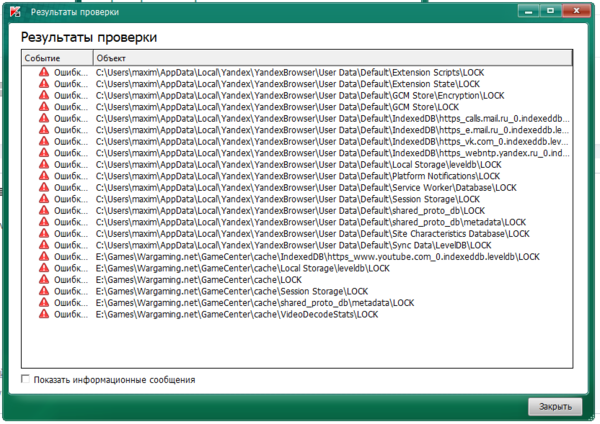Click error icon for Sync Data\LevelDB row

point(44,245)
